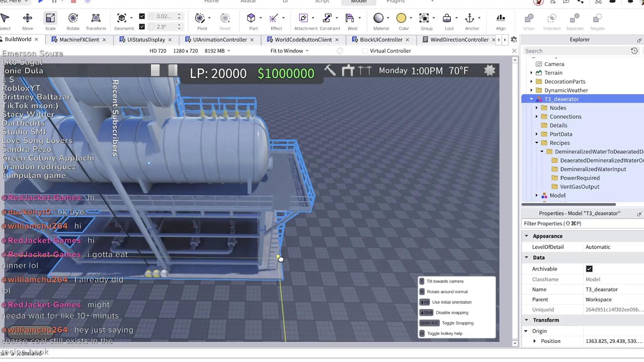
Task: Click the Explorer search field
Action: (576, 51)
